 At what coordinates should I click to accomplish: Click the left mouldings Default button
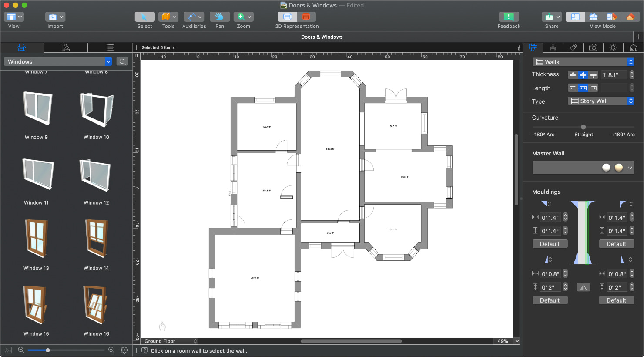(550, 243)
